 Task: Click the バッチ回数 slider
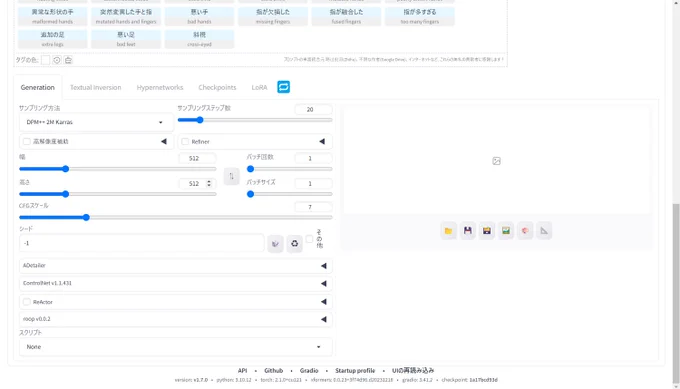[289, 169]
